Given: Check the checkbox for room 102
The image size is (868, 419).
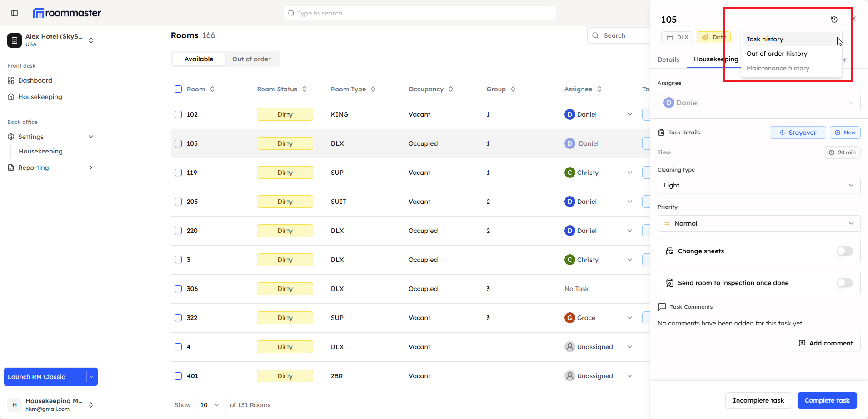Looking at the screenshot, I should [178, 114].
